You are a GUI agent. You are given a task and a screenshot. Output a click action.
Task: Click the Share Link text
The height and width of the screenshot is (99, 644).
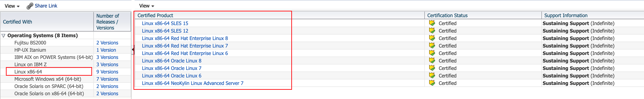point(46,6)
